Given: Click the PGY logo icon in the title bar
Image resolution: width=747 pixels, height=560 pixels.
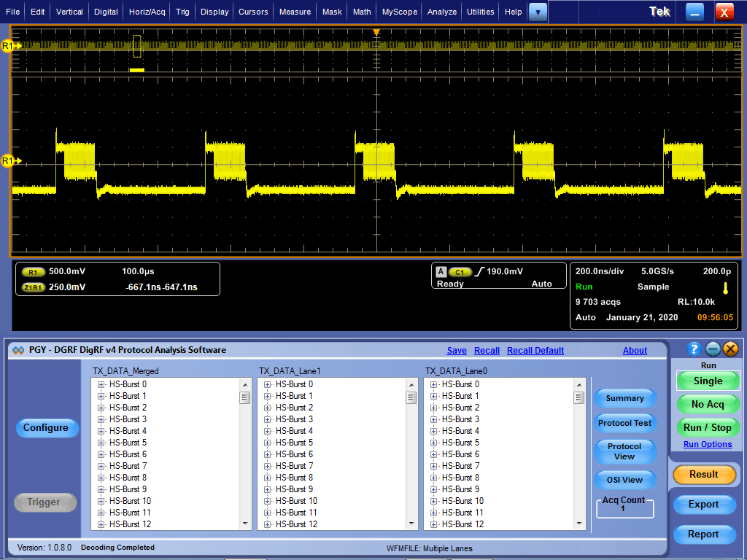Looking at the screenshot, I should pyautogui.click(x=19, y=350).
